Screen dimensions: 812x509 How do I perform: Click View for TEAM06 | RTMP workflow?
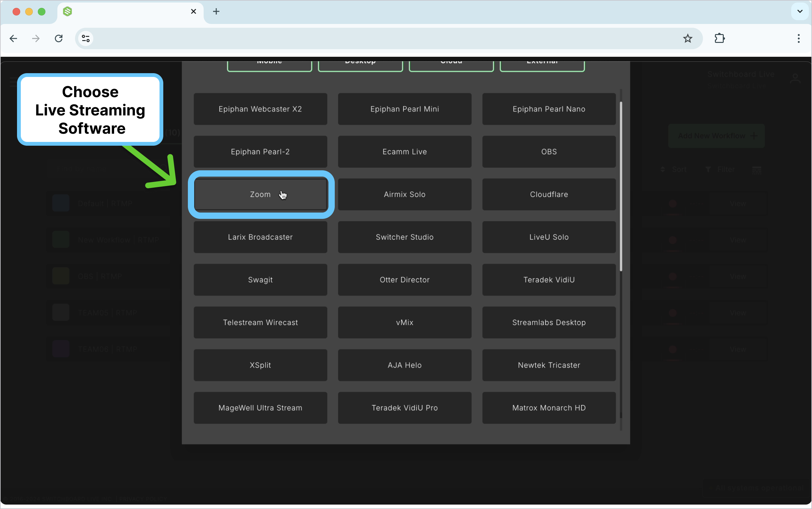point(738,349)
